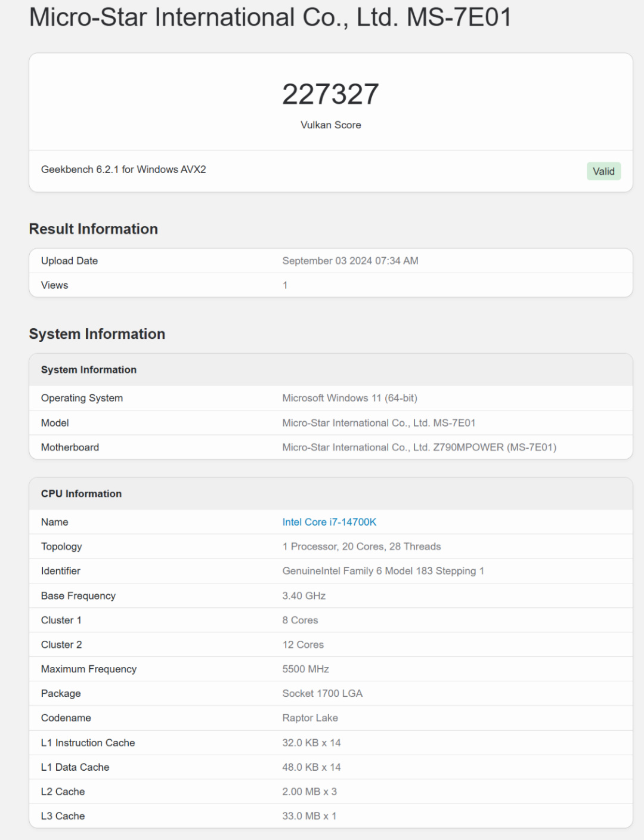Click the GenuineIntel Identifier value
The height and width of the screenshot is (840, 644).
pos(383,571)
